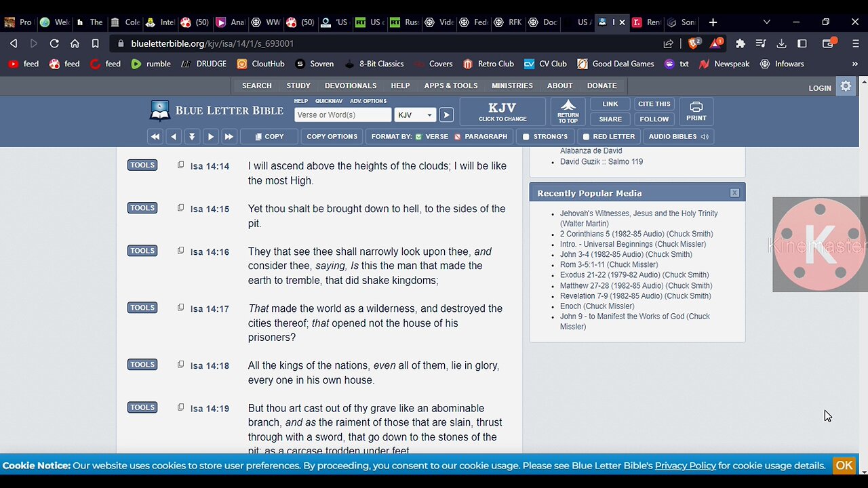
Task: Click the Follow button
Action: (654, 119)
